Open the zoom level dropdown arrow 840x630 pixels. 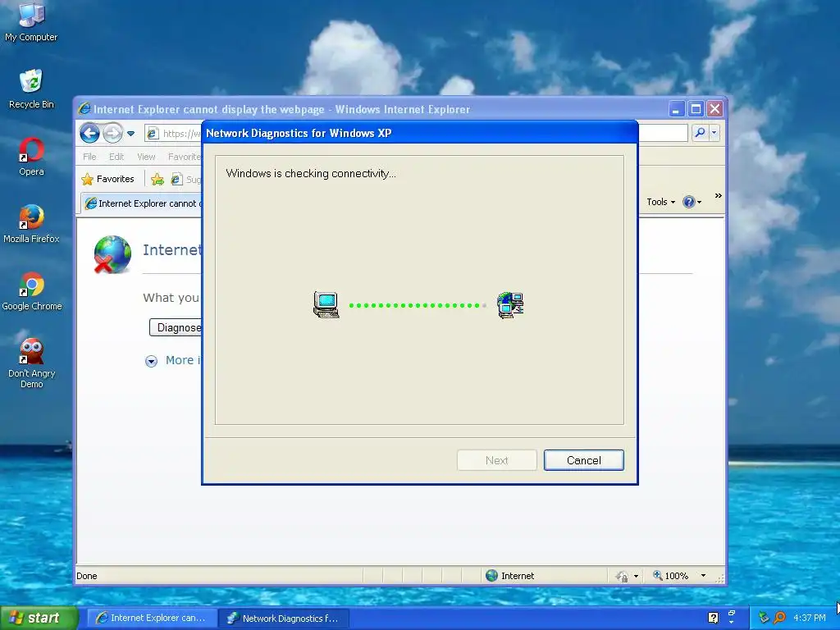pyautogui.click(x=703, y=576)
